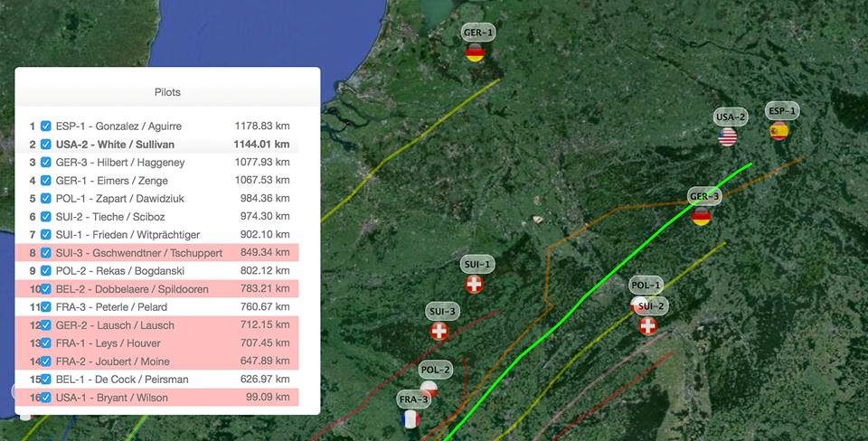Click the GER-1 German flag marker
868x441 pixels.
475,52
